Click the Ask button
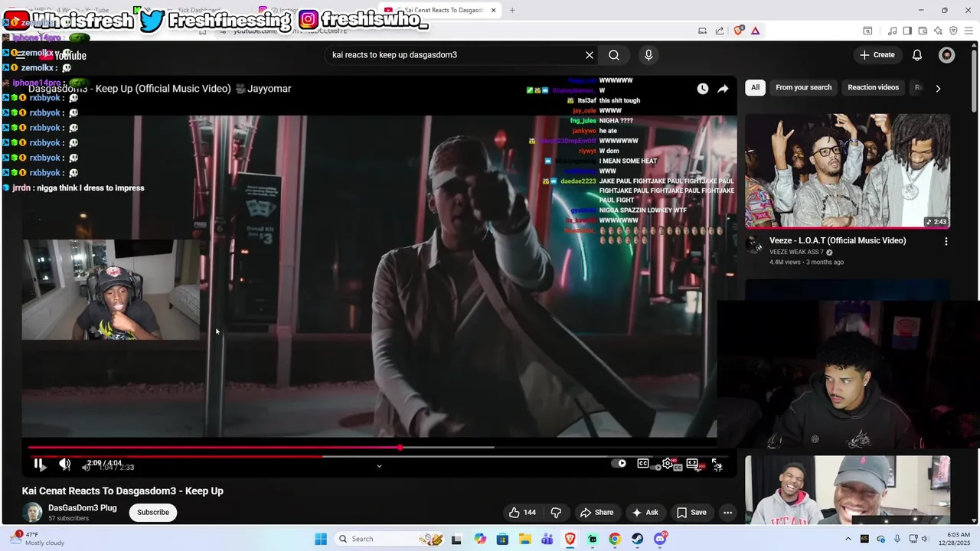The width and height of the screenshot is (980, 551). [x=645, y=513]
